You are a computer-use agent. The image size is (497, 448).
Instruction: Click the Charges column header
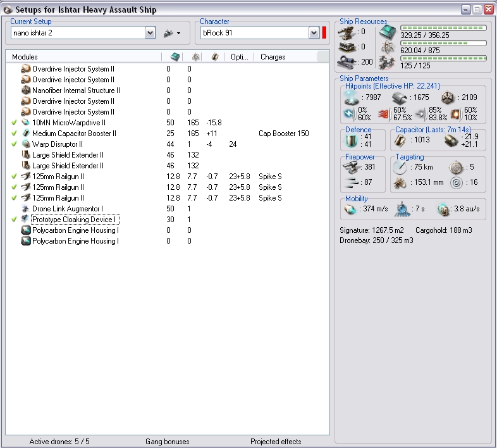[x=286, y=57]
